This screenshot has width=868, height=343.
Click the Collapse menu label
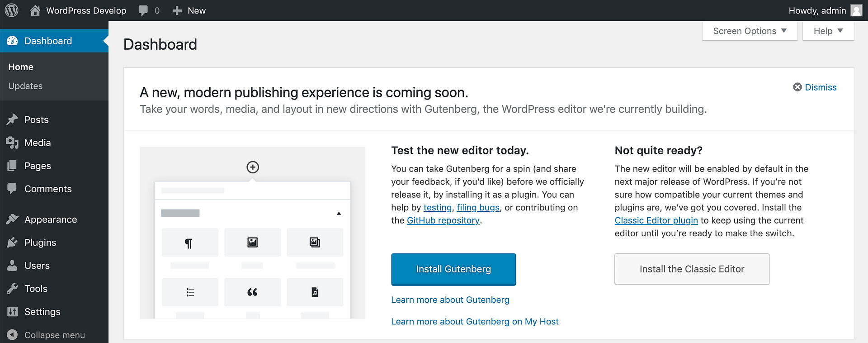(x=55, y=335)
